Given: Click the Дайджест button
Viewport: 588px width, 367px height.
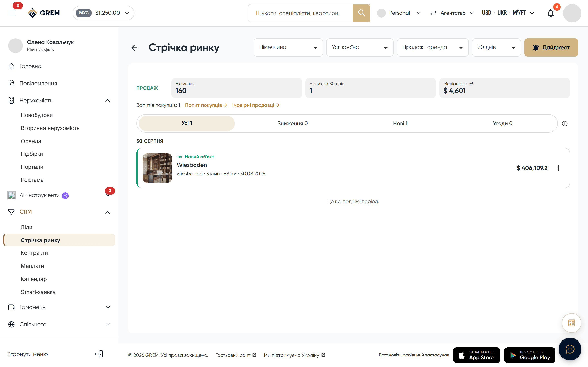Looking at the screenshot, I should pyautogui.click(x=551, y=48).
